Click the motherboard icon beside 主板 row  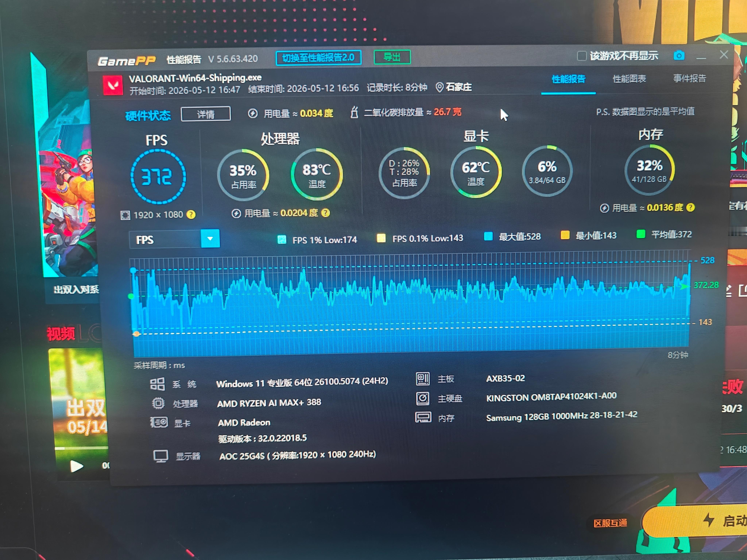click(x=422, y=379)
